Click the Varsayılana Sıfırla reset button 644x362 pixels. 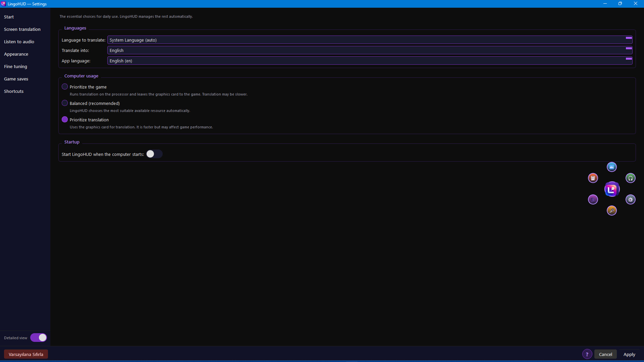[x=26, y=354]
